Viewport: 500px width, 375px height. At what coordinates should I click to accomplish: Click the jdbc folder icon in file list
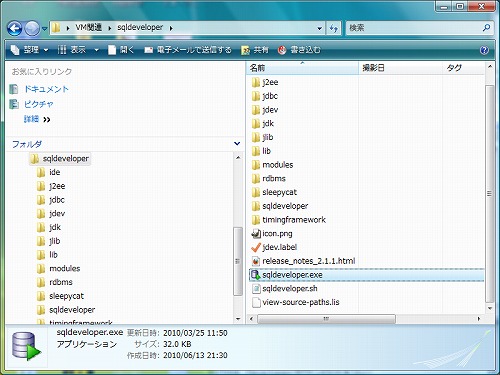[x=256, y=96]
